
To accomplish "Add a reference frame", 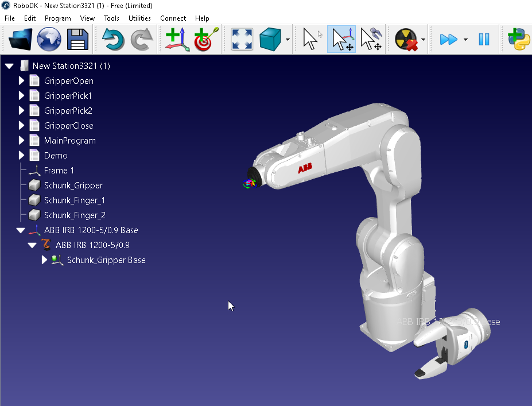I will [177, 40].
